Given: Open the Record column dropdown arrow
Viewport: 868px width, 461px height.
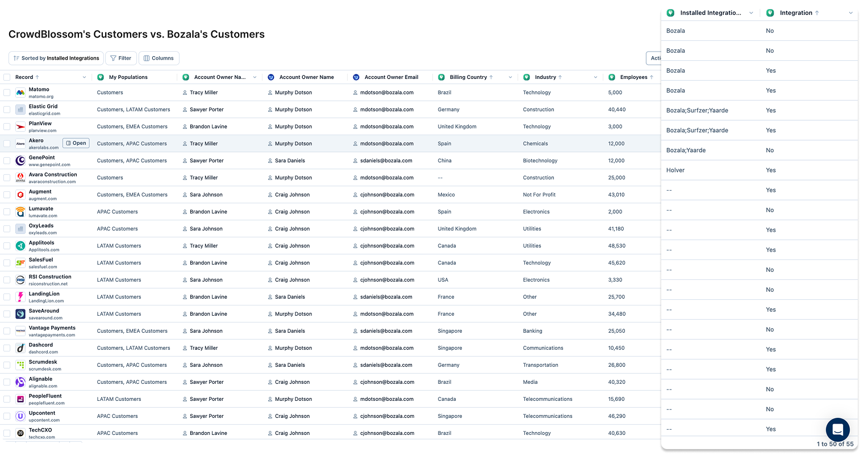Looking at the screenshot, I should tap(84, 77).
